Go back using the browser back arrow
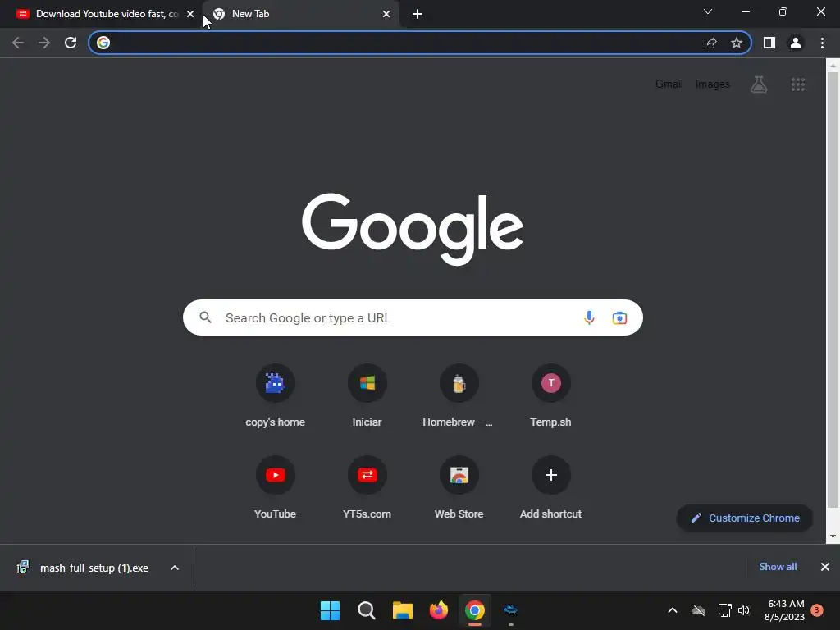 18,43
